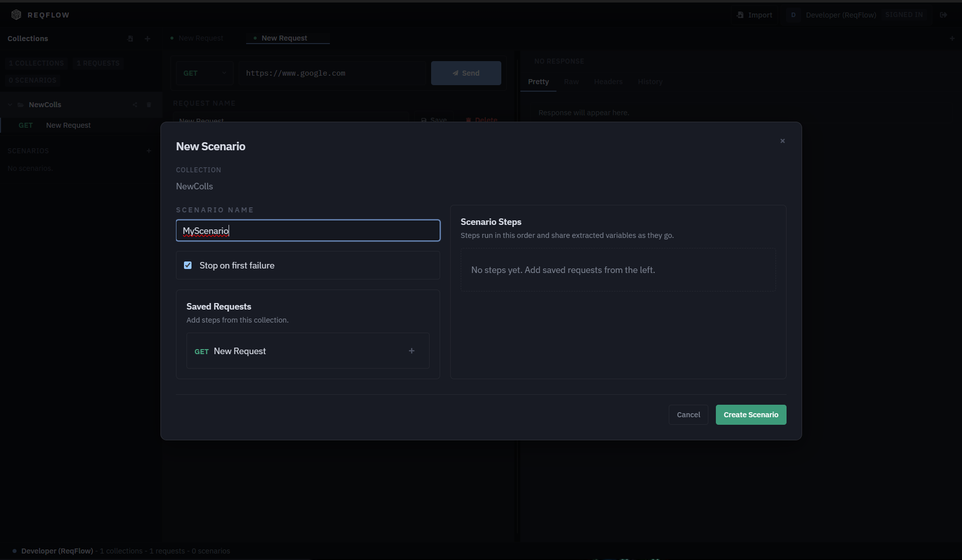962x560 pixels.
Task: Send the request to google.com
Action: [x=466, y=73]
